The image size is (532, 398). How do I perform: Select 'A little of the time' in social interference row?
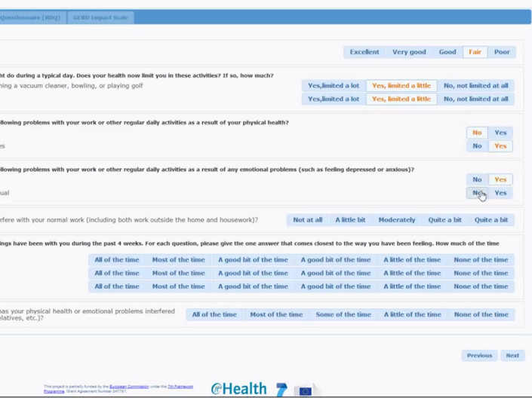[x=413, y=314]
